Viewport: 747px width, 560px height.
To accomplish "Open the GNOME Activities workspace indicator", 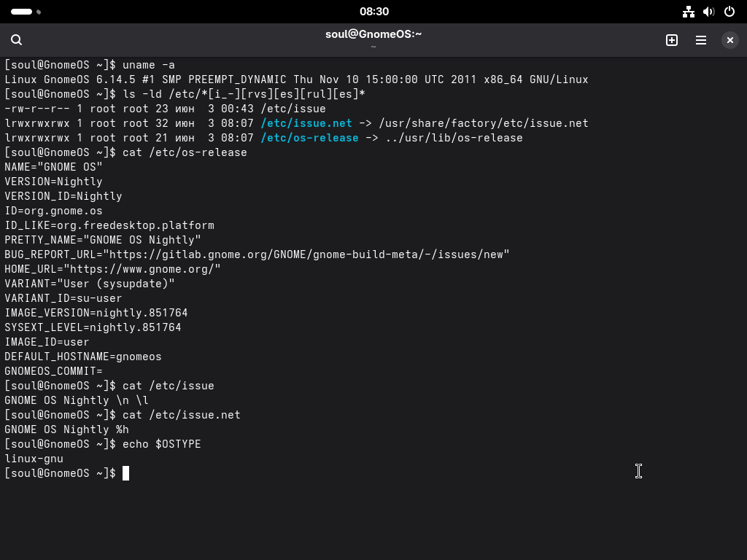I will (26, 12).
